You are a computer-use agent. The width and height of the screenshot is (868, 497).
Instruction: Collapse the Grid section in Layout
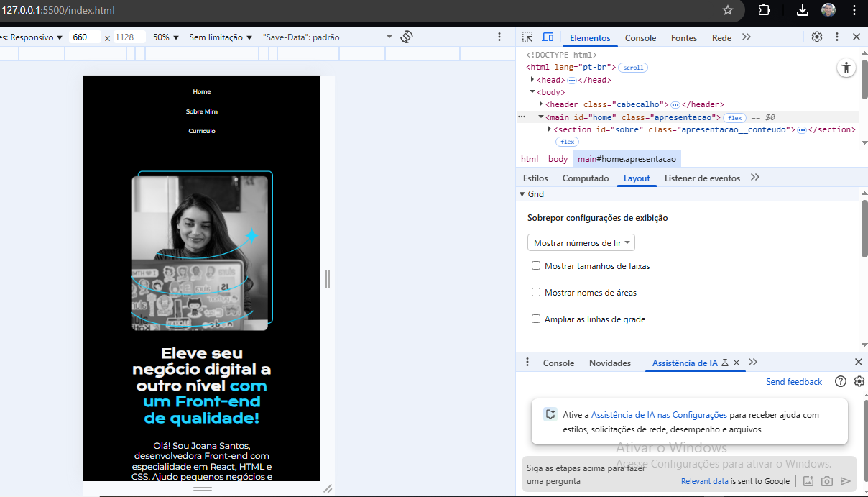pyautogui.click(x=522, y=194)
